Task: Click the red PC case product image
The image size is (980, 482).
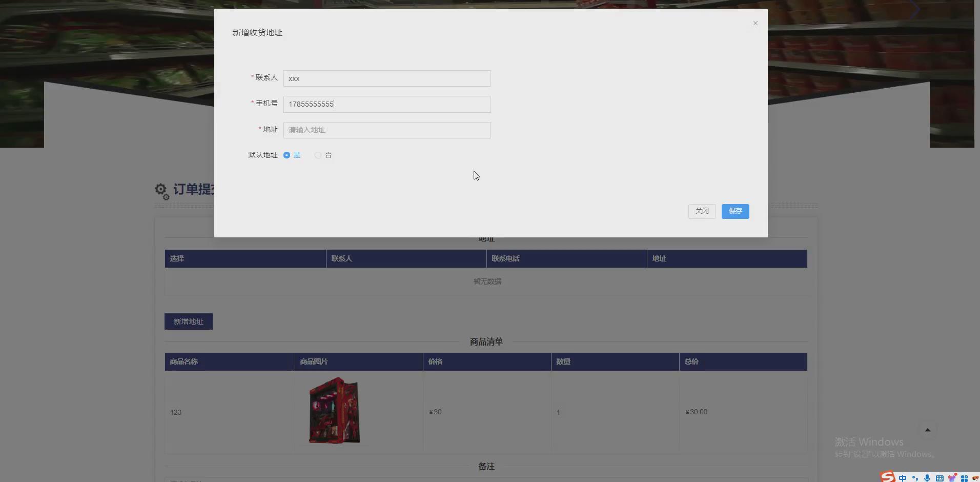Action: tap(334, 410)
